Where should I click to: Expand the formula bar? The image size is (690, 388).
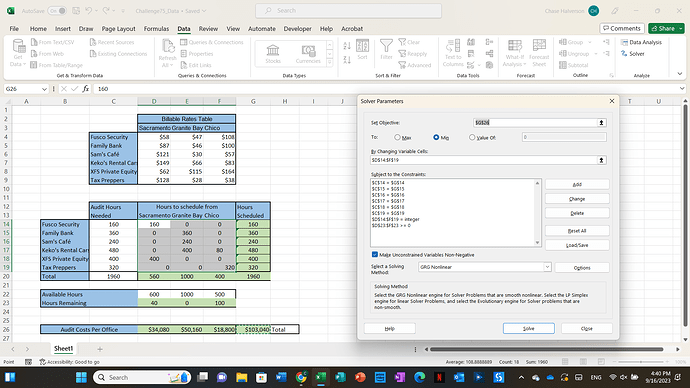682,89
